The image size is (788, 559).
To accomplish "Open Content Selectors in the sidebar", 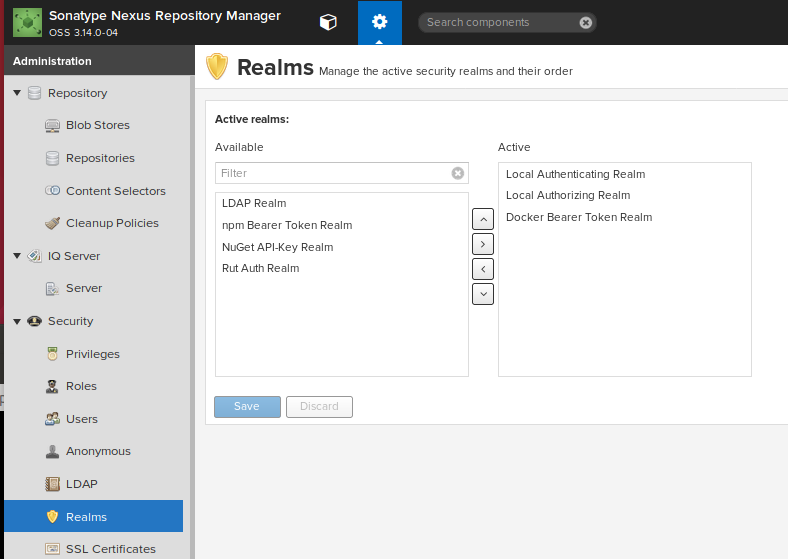I will [x=116, y=191].
